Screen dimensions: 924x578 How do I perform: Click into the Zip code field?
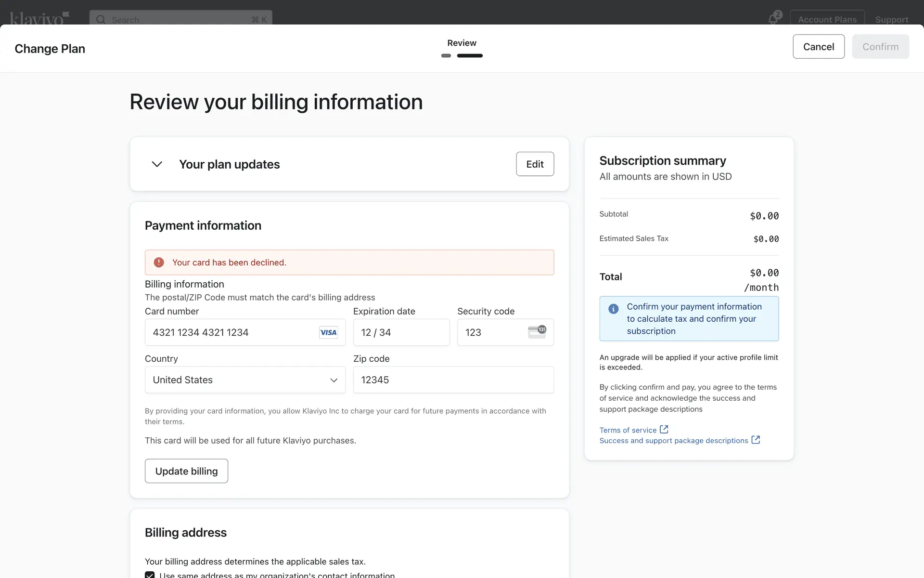(453, 380)
